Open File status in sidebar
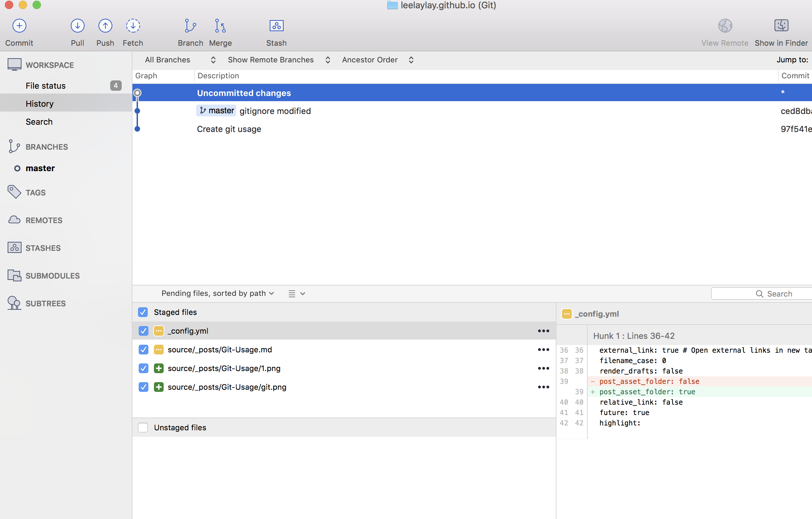This screenshot has height=519, width=812. point(46,86)
